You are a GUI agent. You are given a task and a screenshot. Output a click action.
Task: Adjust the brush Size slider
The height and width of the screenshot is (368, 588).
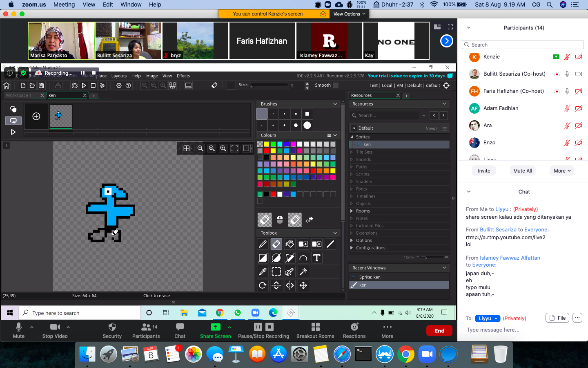[x=269, y=85]
